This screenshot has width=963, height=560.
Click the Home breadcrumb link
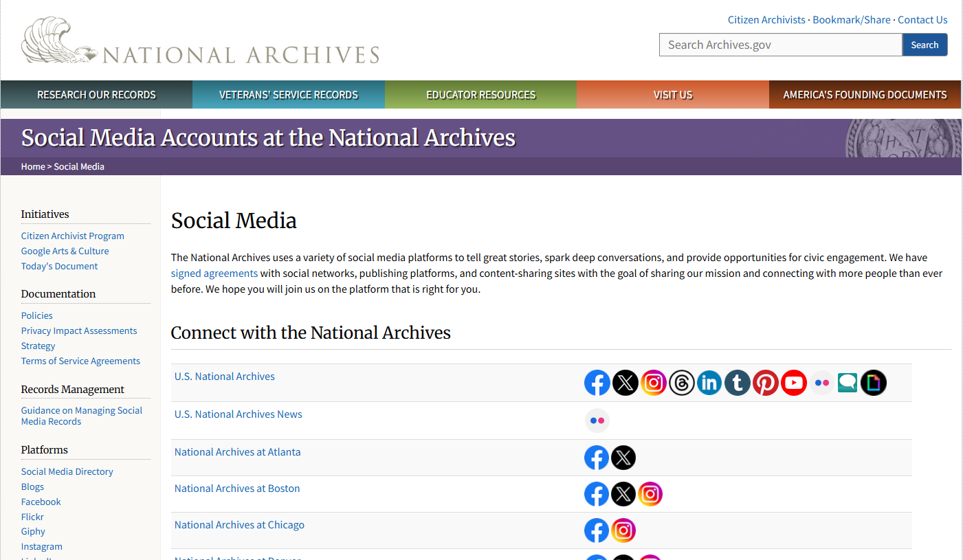(33, 166)
